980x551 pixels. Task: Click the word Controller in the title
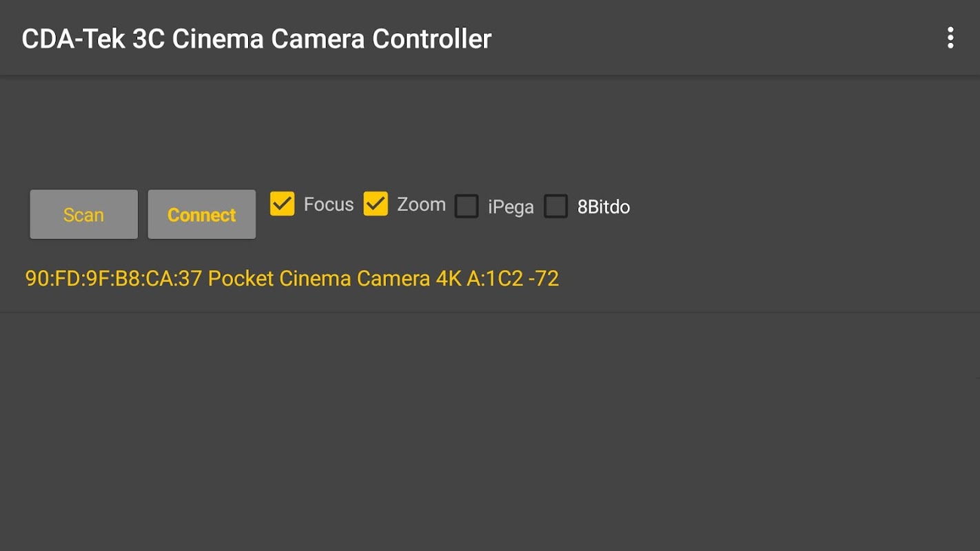click(x=432, y=39)
